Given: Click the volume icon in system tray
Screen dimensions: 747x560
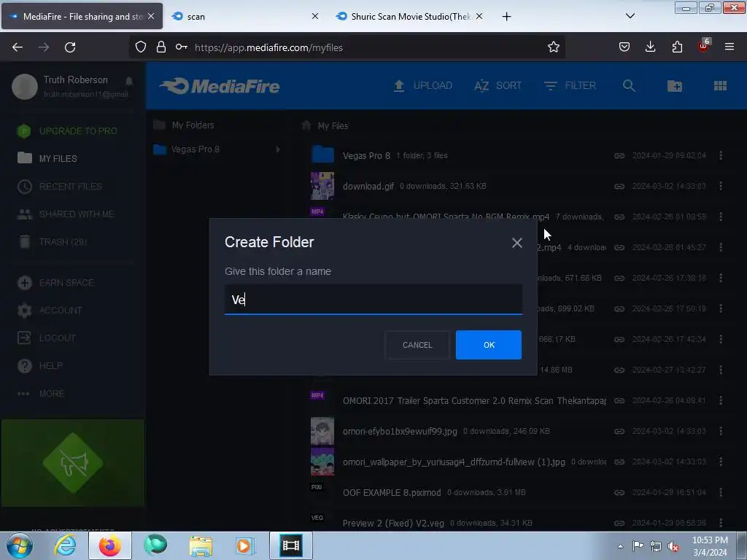Looking at the screenshot, I should [x=673, y=547].
